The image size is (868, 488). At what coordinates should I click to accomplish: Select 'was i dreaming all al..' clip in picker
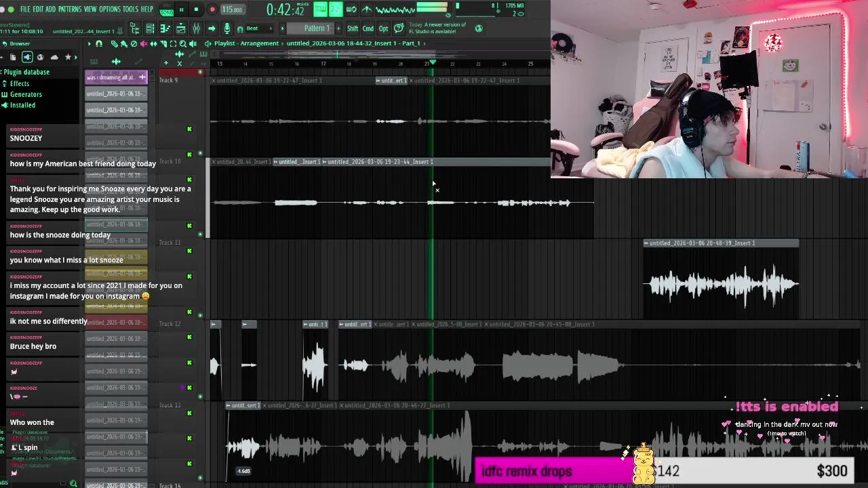(x=115, y=77)
